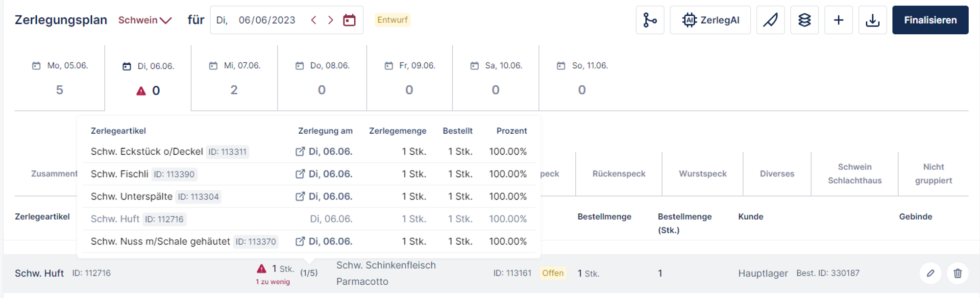Viewport: 980px width, 298px height.
Task: Switch to the Mi, 07.06. day tab
Action: [x=234, y=77]
